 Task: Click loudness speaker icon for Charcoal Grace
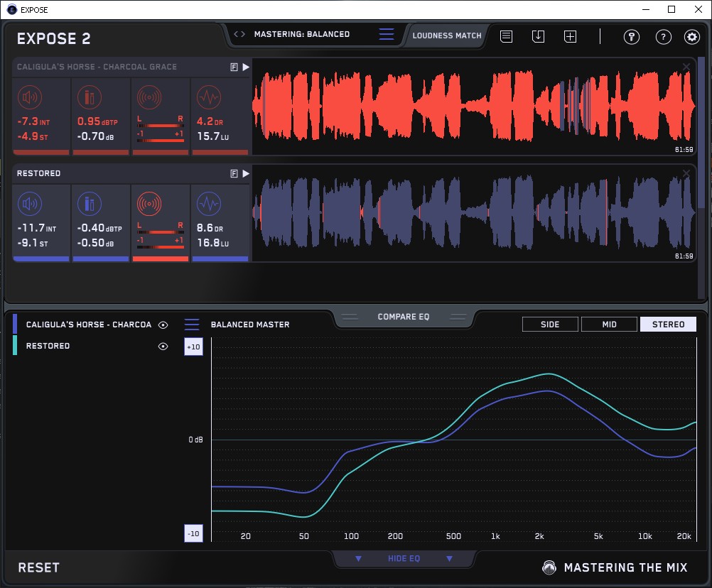(x=30, y=97)
